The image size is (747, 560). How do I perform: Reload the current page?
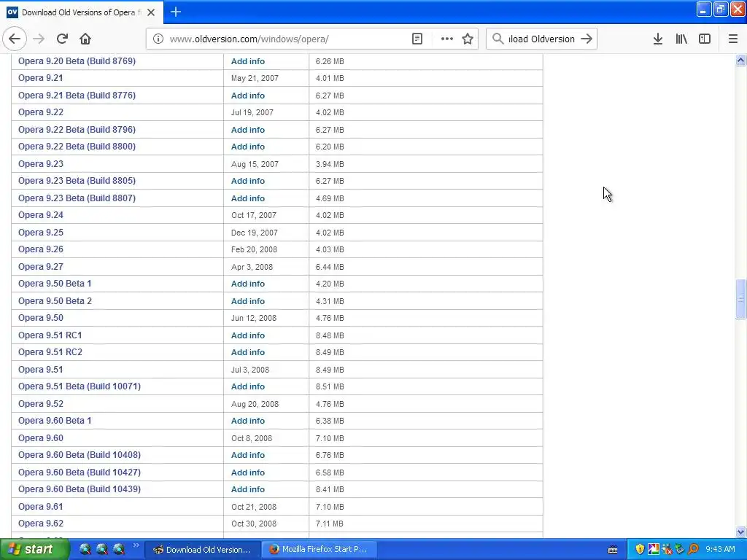(x=62, y=39)
